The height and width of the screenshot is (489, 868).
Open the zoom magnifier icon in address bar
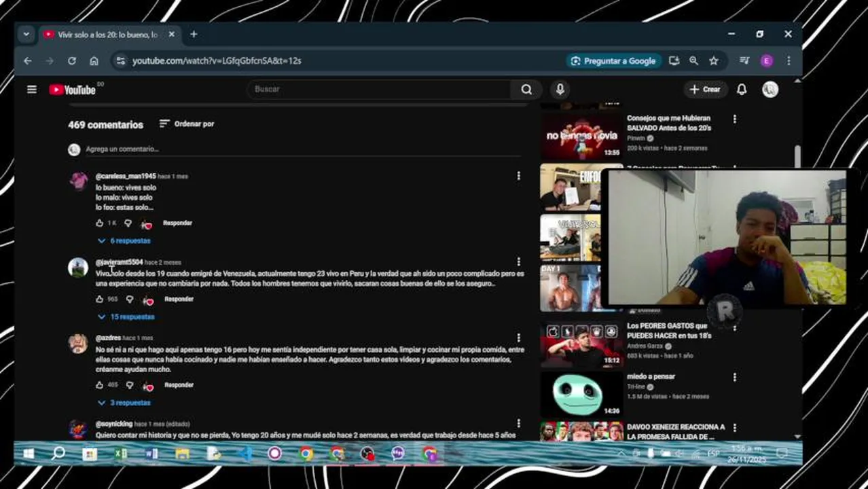[x=693, y=60]
